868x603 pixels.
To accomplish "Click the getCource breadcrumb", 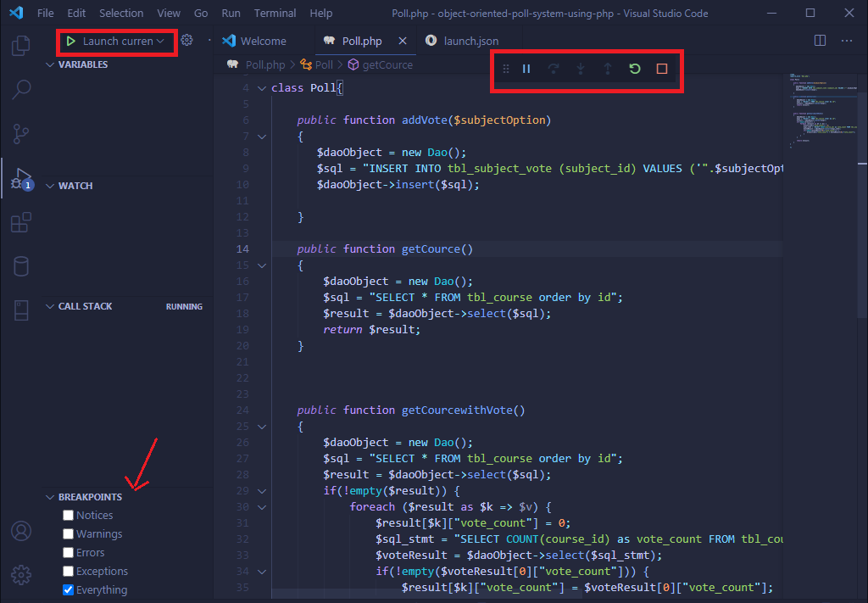I will click(x=388, y=64).
